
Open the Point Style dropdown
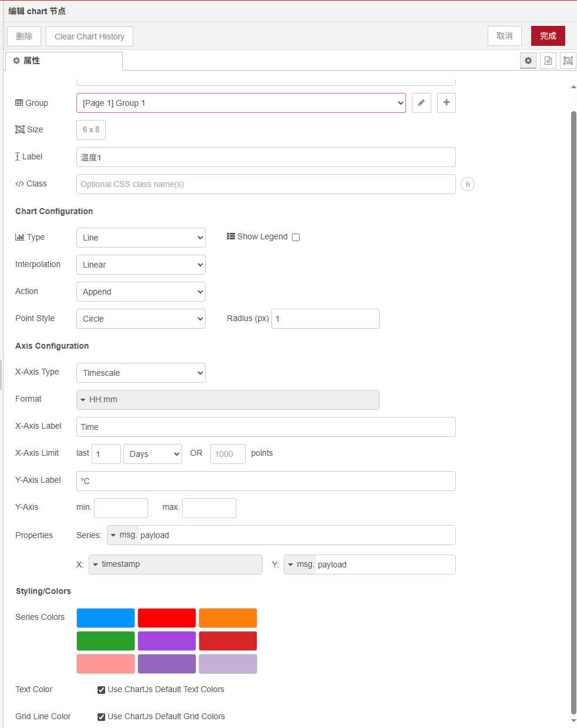coord(141,319)
